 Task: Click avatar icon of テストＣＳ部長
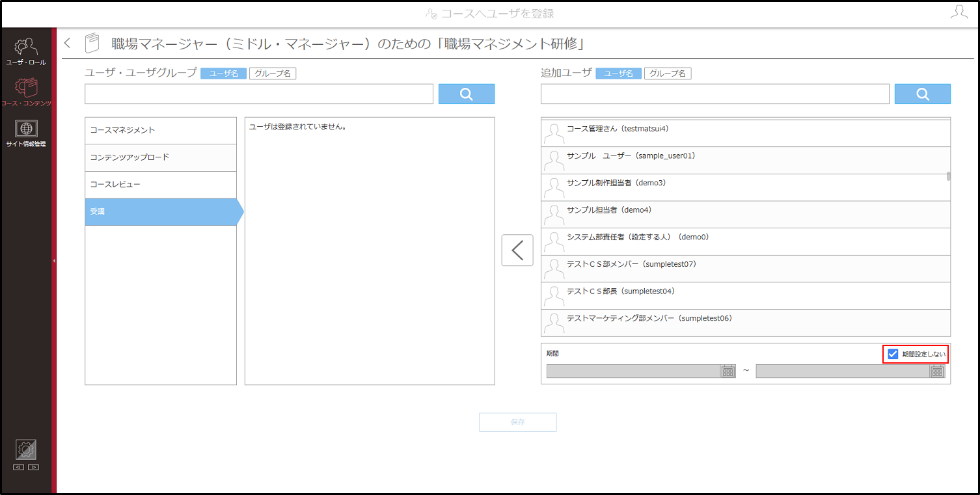(x=554, y=297)
